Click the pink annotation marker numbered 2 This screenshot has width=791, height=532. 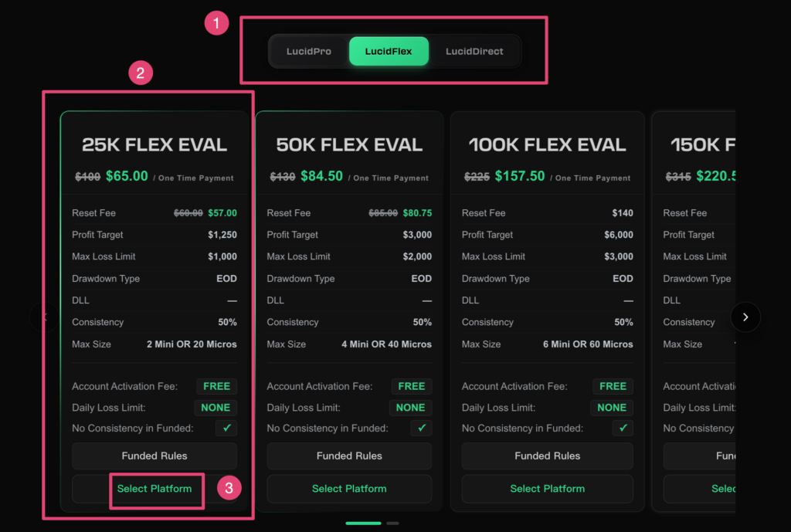(x=141, y=73)
